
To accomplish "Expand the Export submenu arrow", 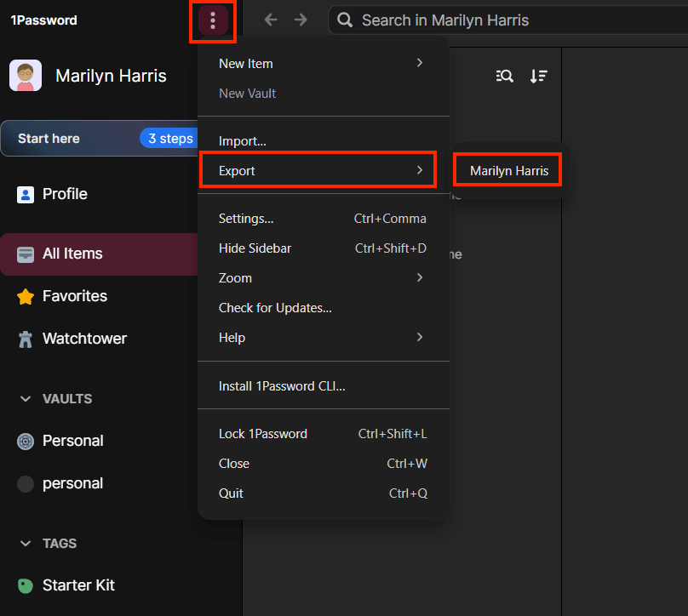I will click(420, 170).
